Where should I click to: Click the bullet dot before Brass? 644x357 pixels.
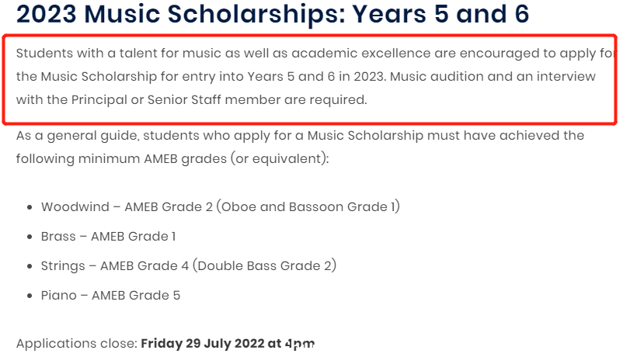tap(30, 237)
